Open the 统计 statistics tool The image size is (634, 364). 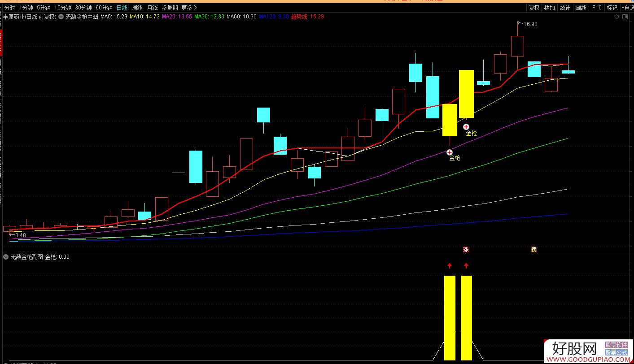click(x=565, y=8)
